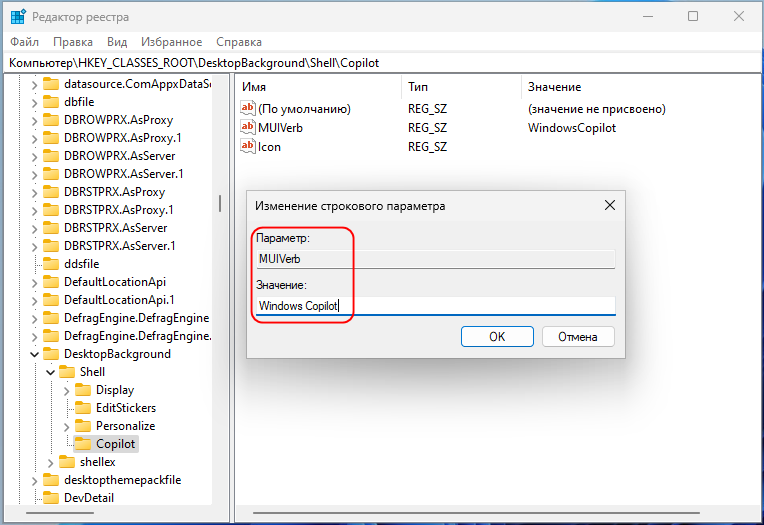Click the folder icon of DefragEngine.DefragEngine
Image resolution: width=764 pixels, height=525 pixels.
point(51,318)
